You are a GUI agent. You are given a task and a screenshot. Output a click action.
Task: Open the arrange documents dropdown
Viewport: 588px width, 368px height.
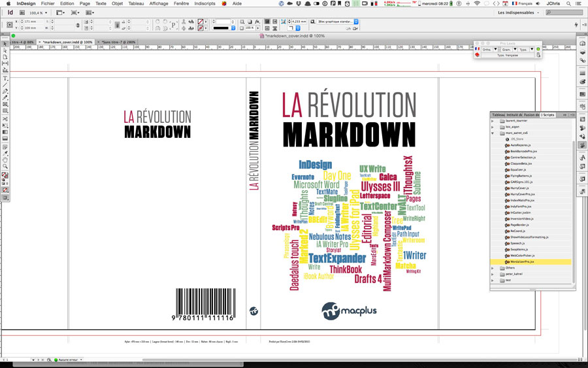(x=90, y=13)
